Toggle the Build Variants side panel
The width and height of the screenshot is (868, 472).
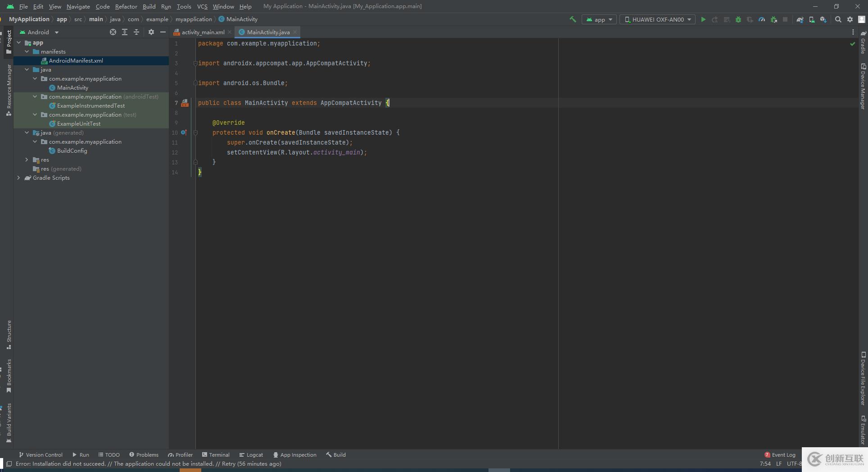9,423
